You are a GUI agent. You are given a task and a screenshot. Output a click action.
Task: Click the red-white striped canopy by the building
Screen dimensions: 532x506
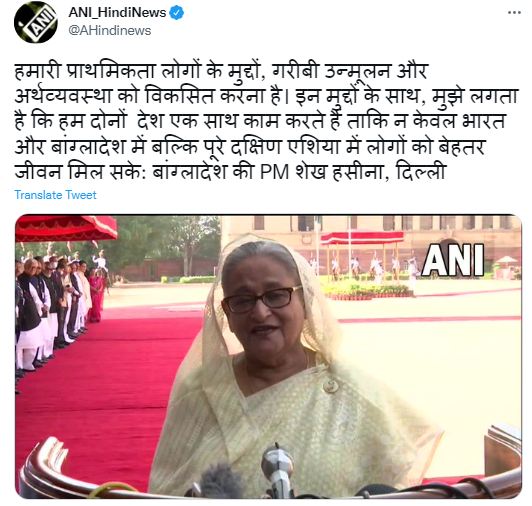click(362, 237)
